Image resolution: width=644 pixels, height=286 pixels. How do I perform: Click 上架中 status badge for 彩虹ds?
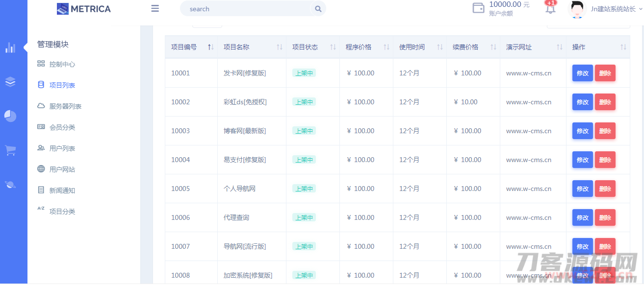pyautogui.click(x=304, y=102)
